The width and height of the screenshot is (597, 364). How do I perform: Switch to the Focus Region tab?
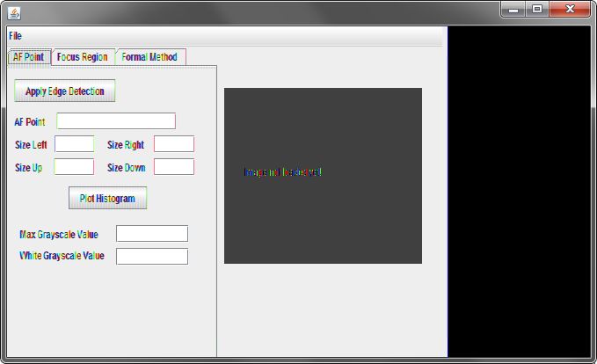[83, 57]
